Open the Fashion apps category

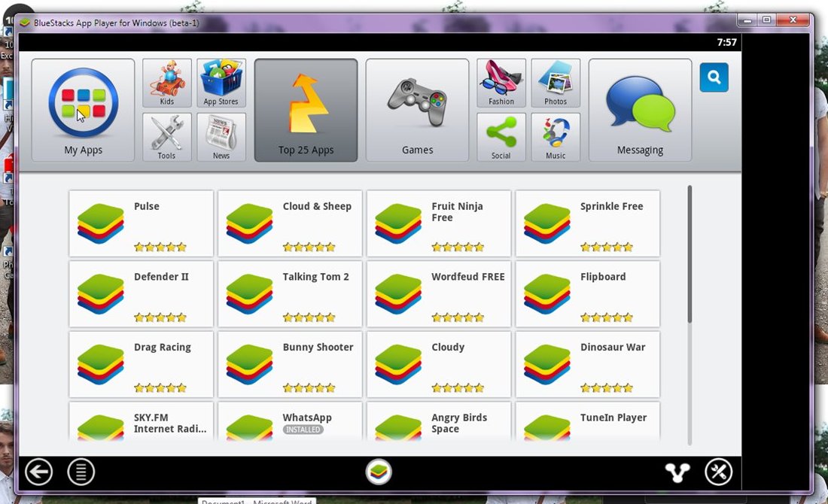pyautogui.click(x=501, y=83)
